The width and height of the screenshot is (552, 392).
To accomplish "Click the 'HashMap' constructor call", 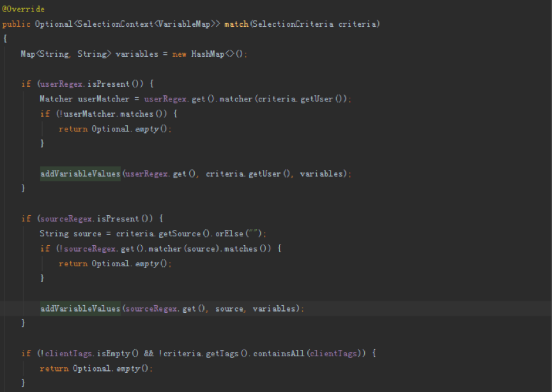I will 208,54.
